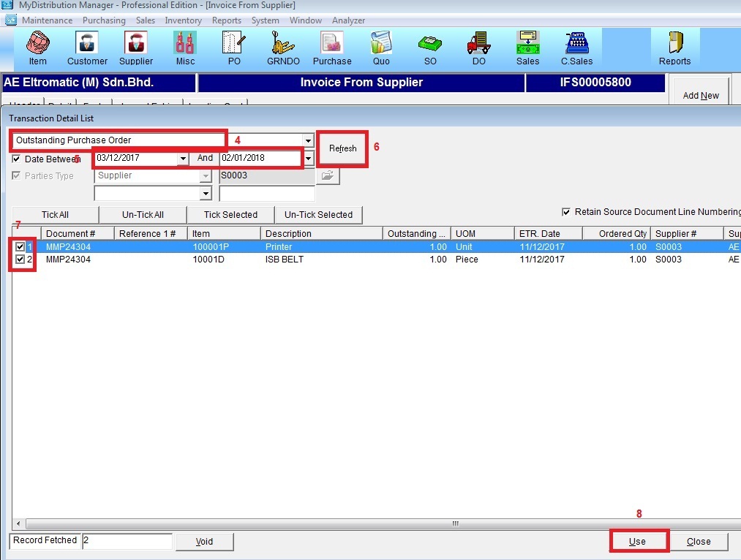Click the Customer toolbar icon
Image resolution: width=741 pixels, height=560 pixels.
[x=87, y=48]
